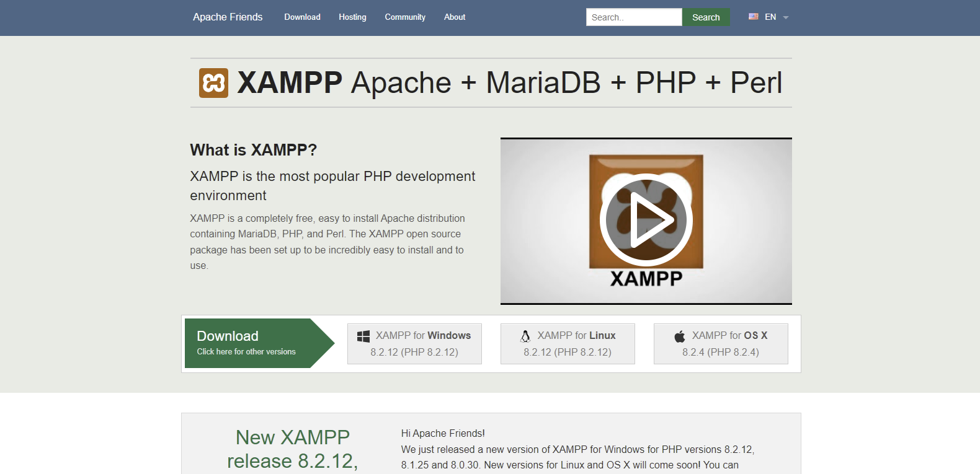This screenshot has height=474, width=980.
Task: Click the green Download other versions button
Action: (x=259, y=343)
